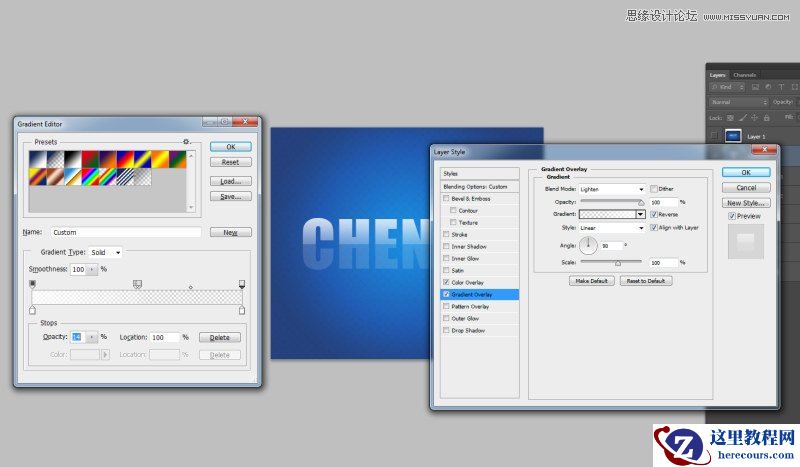Viewport: 800px width, 467px height.
Task: Click Scale slider handle in Layer Style
Action: pos(617,263)
